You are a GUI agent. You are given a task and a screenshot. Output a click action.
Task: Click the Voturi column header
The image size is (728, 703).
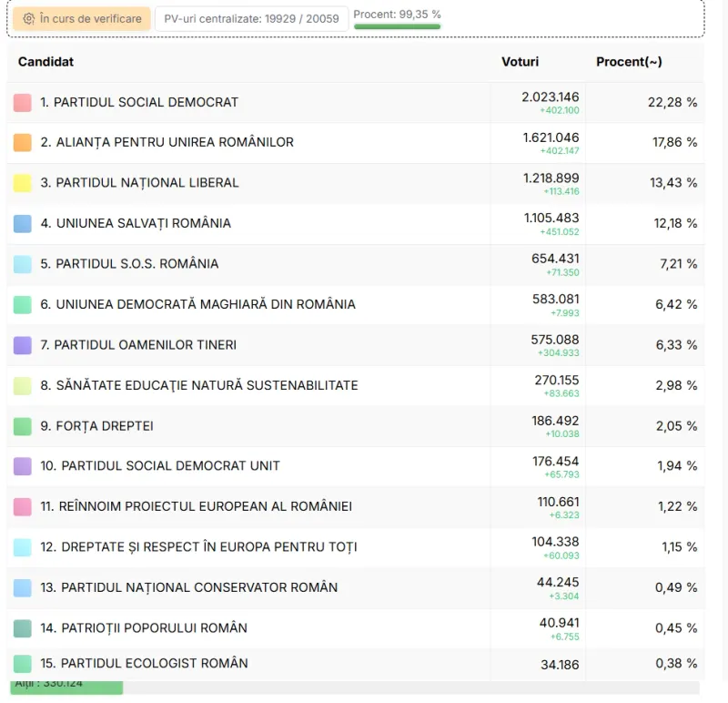(x=520, y=62)
